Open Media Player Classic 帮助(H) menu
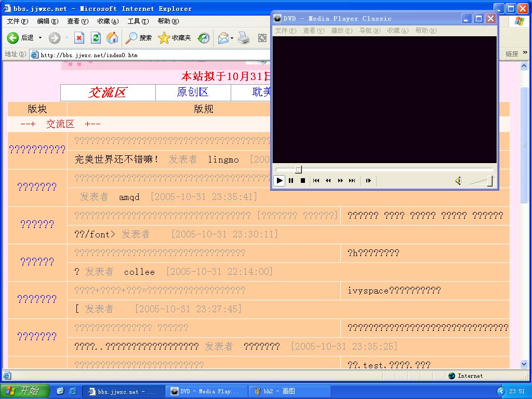The height and width of the screenshot is (399, 532). pos(426,31)
